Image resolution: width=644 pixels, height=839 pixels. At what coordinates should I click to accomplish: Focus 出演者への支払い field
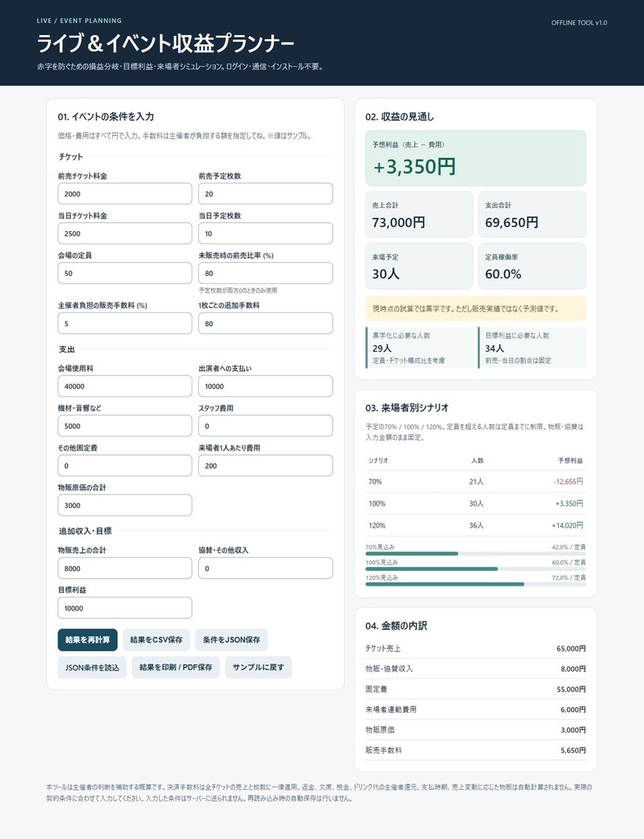click(x=265, y=387)
